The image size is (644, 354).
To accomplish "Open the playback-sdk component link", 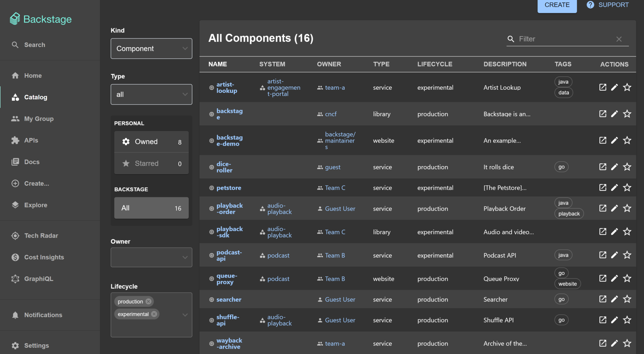I will tap(229, 232).
